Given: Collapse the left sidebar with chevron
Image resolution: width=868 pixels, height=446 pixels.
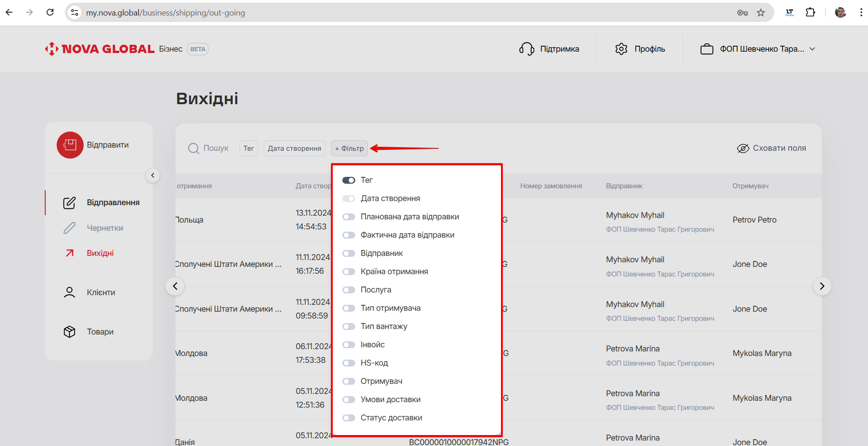Looking at the screenshot, I should (153, 175).
